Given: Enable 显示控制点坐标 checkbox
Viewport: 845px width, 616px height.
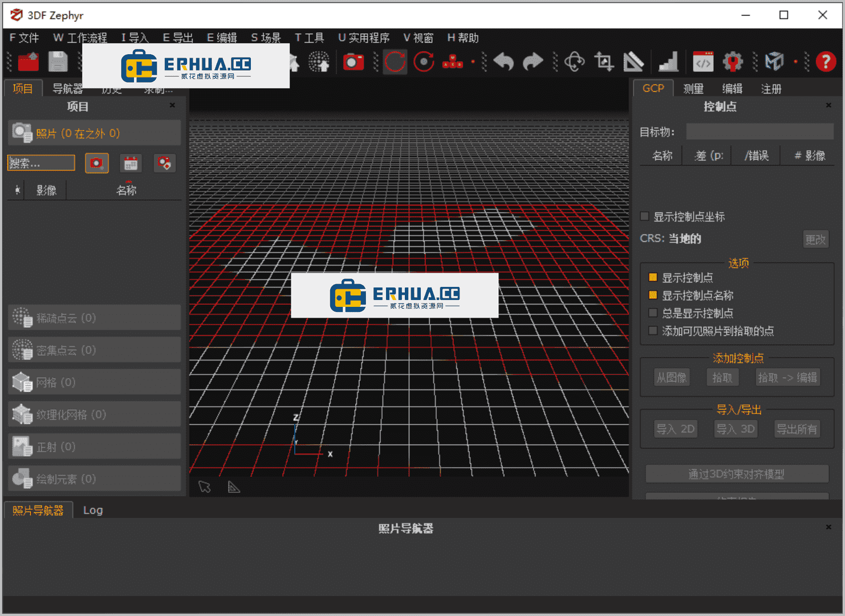Looking at the screenshot, I should 645,216.
